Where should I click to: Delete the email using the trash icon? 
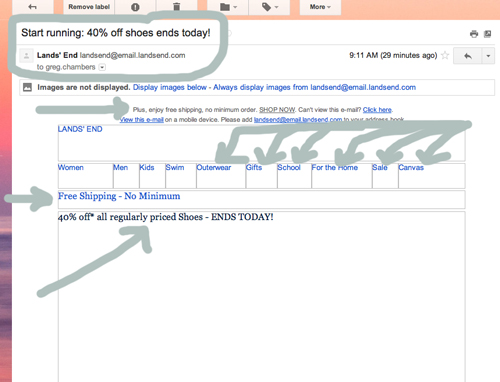pos(177,7)
